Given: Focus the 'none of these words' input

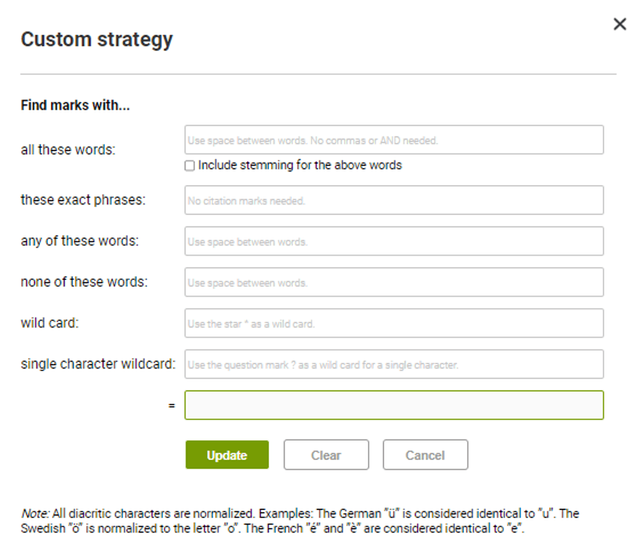Looking at the screenshot, I should (394, 283).
